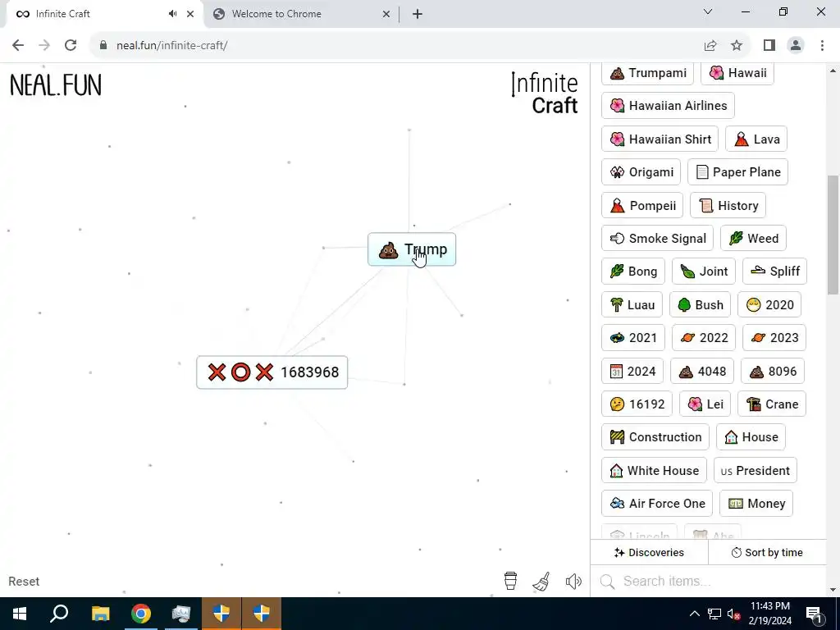Go back to the previous page
Viewport: 840px width, 630px height.
[18, 46]
